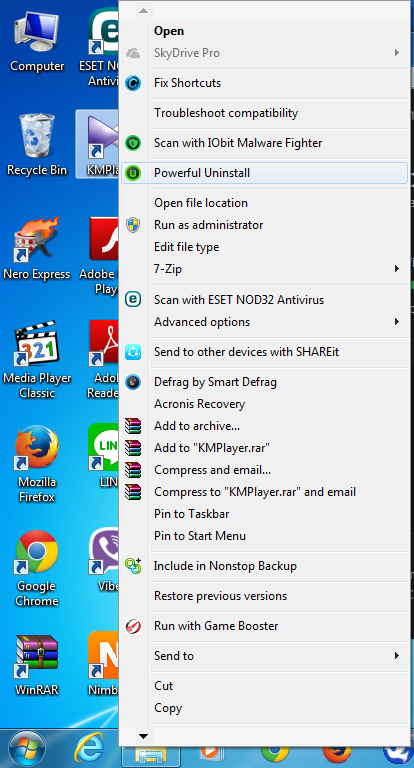Click the SHAREit icon in menu
Viewport: 414px width, 768px height.
pyautogui.click(x=133, y=352)
